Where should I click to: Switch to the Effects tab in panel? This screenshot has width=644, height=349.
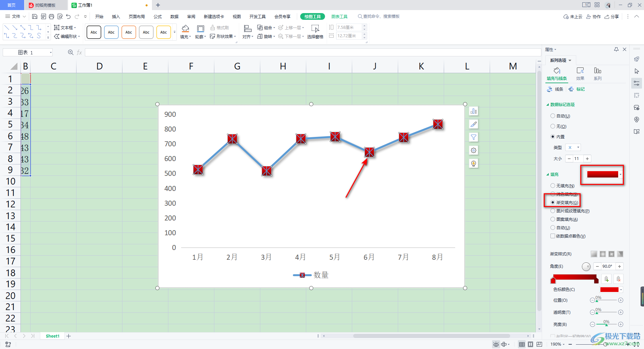pyautogui.click(x=580, y=73)
